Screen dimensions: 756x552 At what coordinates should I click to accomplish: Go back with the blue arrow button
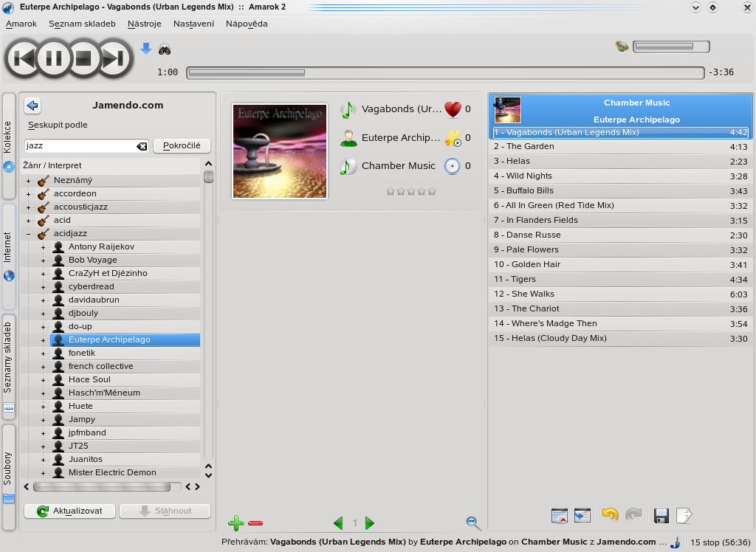(x=32, y=105)
